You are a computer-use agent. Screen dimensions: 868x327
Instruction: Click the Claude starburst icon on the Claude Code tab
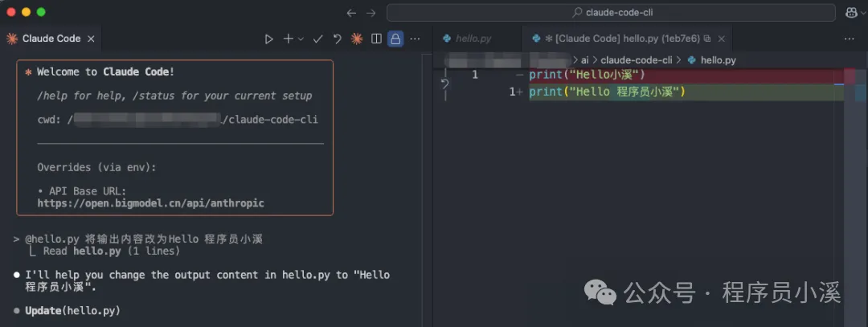tap(11, 39)
